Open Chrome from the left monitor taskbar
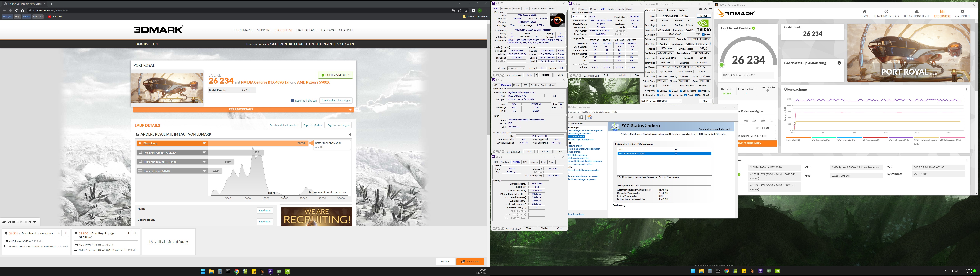980x276 pixels. 237,271
